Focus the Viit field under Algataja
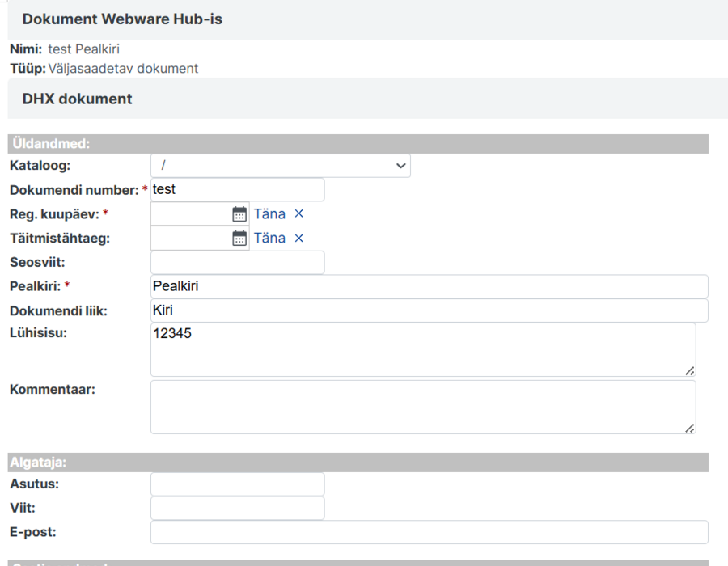The width and height of the screenshot is (728, 566). point(237,508)
